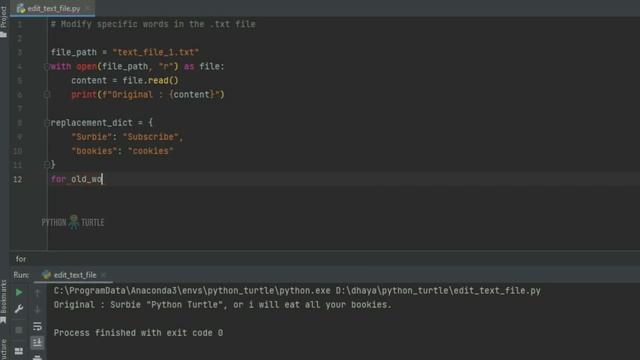Collapse the replacement_dict fold marker
640x360 pixels.
tap(47, 123)
